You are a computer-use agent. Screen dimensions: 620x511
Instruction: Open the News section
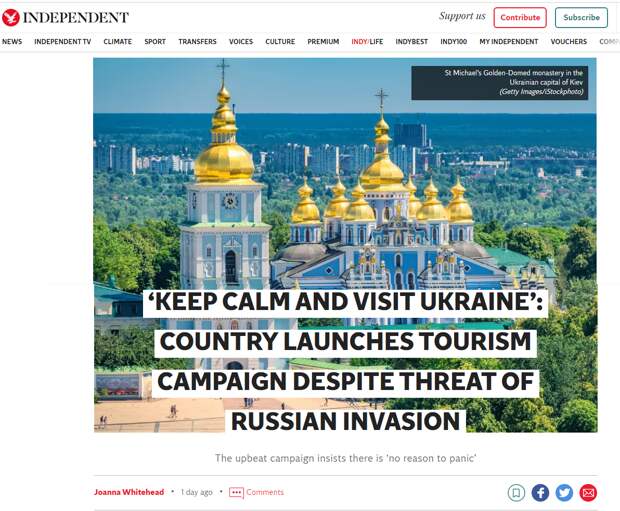coord(12,42)
